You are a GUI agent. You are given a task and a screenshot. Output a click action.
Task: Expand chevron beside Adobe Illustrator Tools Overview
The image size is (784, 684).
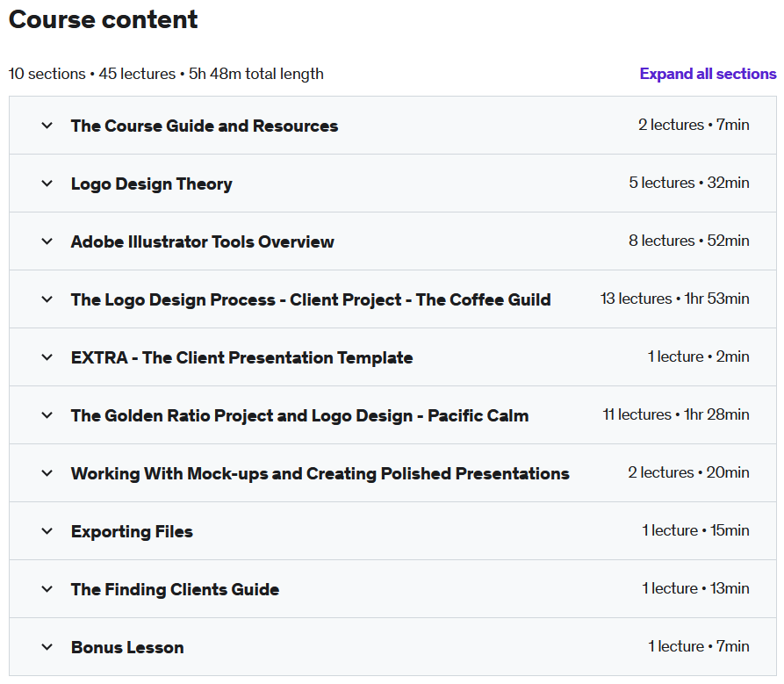click(47, 241)
